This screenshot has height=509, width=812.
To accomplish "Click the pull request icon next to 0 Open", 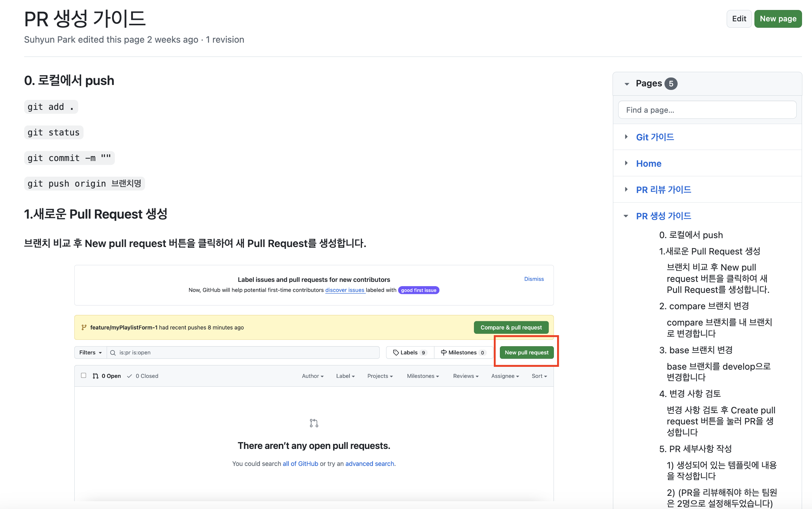I will [95, 376].
